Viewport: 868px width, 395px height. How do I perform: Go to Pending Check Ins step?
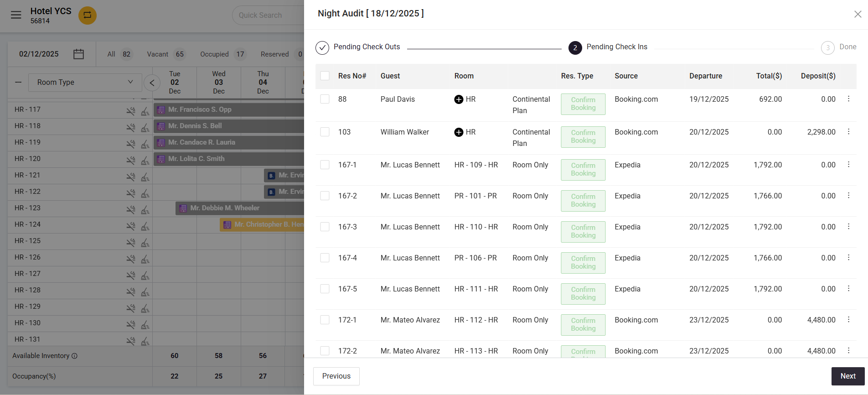coord(608,47)
